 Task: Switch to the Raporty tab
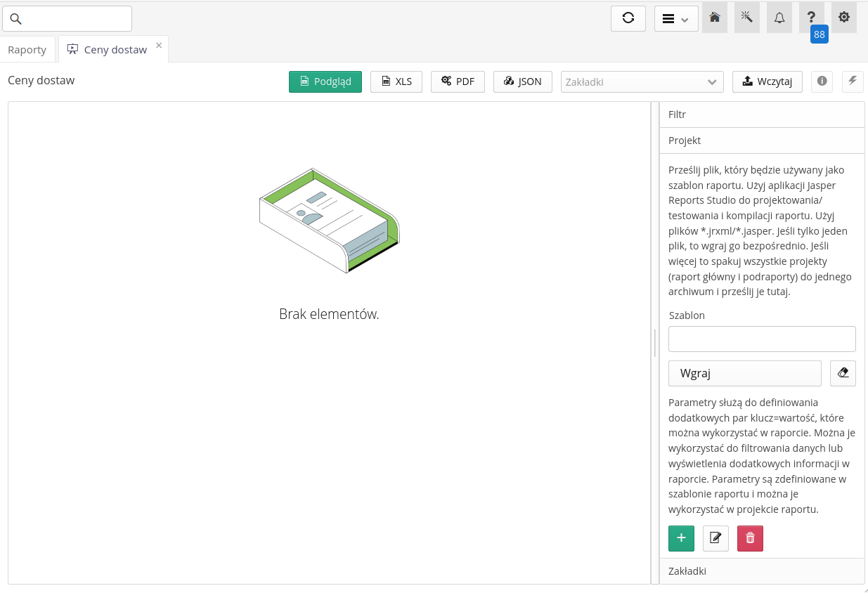(x=27, y=50)
